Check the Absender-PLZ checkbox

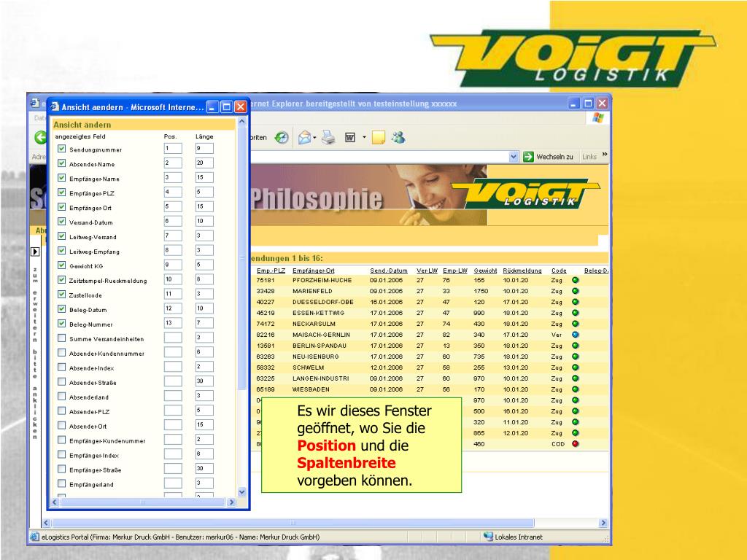pyautogui.click(x=61, y=411)
